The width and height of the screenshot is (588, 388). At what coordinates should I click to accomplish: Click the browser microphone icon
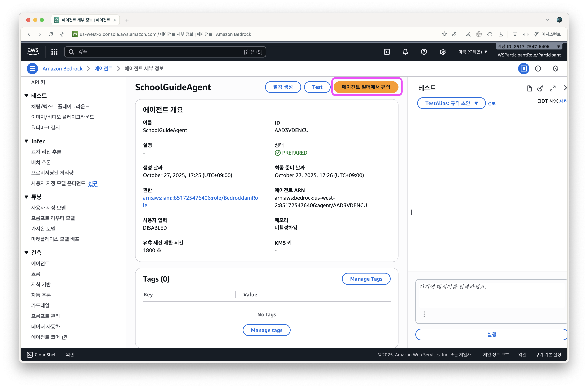coord(62,34)
